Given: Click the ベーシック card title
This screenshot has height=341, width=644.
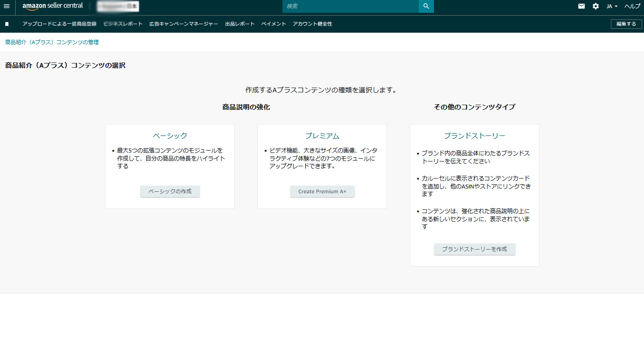Looking at the screenshot, I should click(170, 136).
